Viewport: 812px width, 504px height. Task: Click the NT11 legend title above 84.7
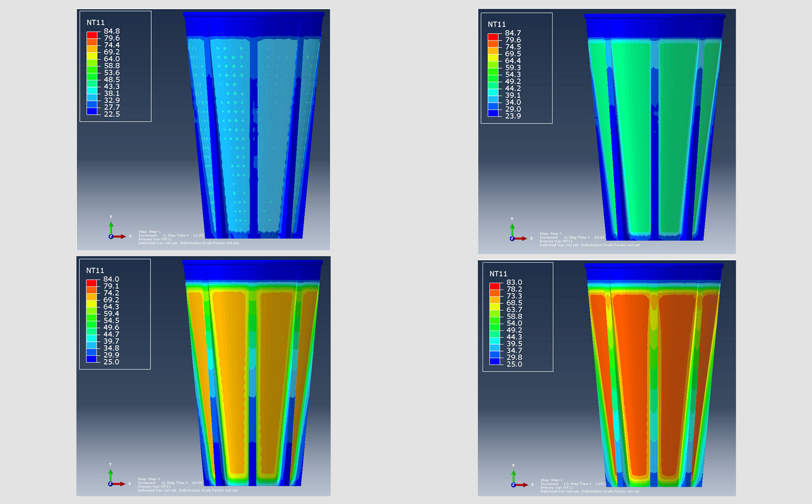pos(497,24)
